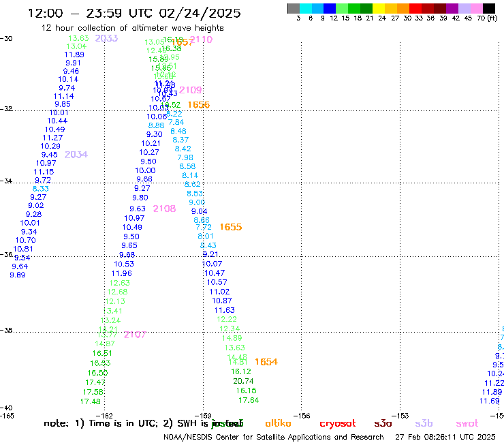Click the '70 (ft)' scale label
Image resolution: width=504 pixels, height=443 pixels.
[487, 18]
